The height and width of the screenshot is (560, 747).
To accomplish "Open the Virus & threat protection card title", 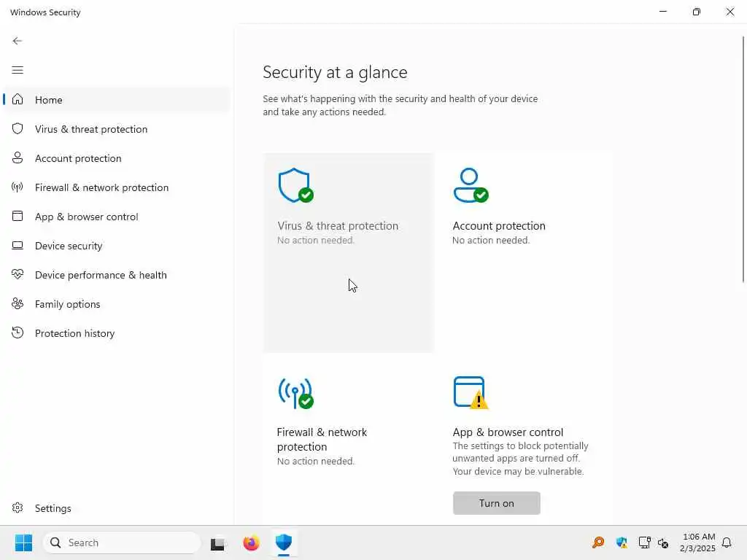I will (338, 226).
